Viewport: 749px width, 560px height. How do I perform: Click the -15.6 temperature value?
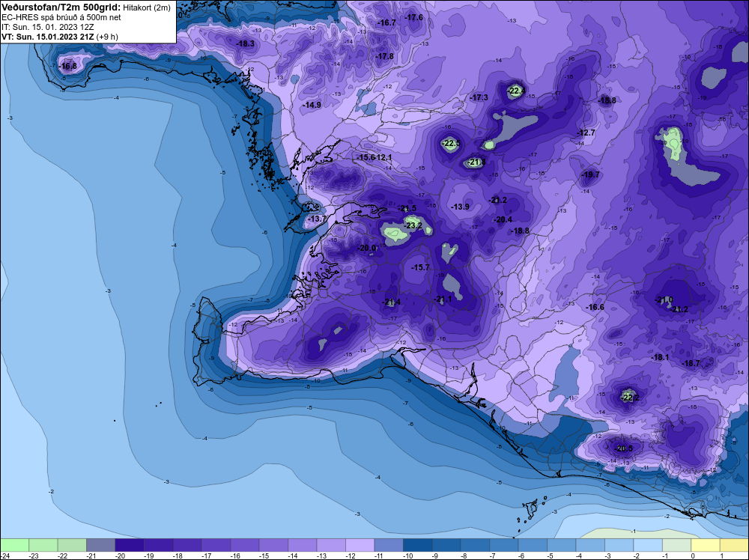tap(366, 157)
